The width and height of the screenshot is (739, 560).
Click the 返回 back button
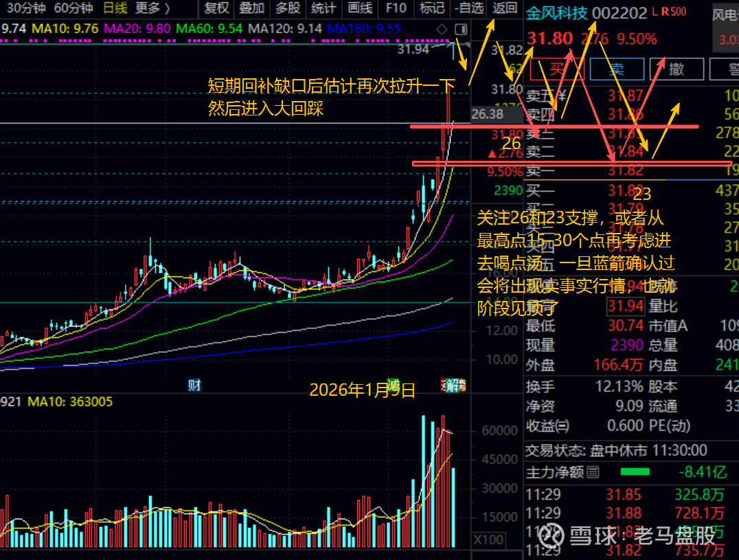pyautogui.click(x=505, y=8)
